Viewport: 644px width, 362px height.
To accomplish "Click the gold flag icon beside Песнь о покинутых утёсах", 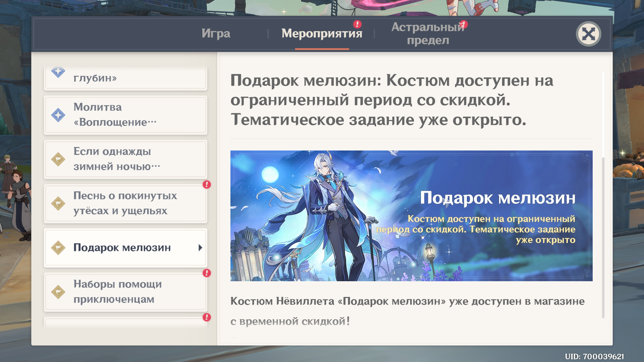I will pos(58,203).
